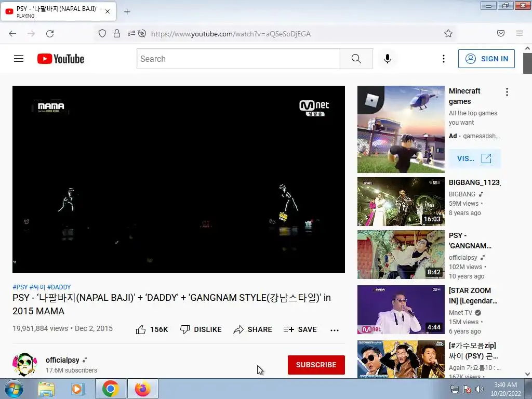Open the Minecraft games ad title

click(464, 96)
